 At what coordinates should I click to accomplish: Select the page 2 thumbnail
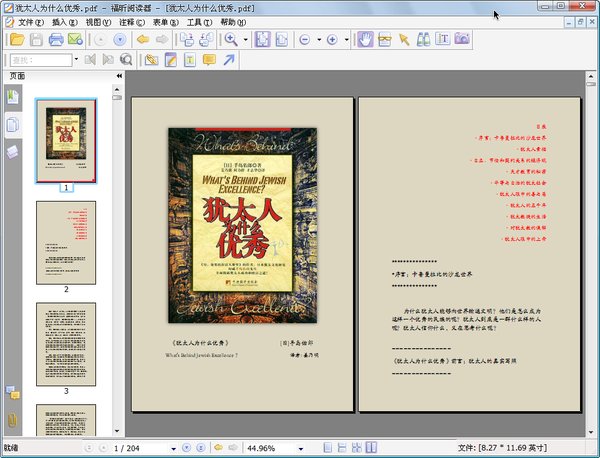[x=66, y=241]
